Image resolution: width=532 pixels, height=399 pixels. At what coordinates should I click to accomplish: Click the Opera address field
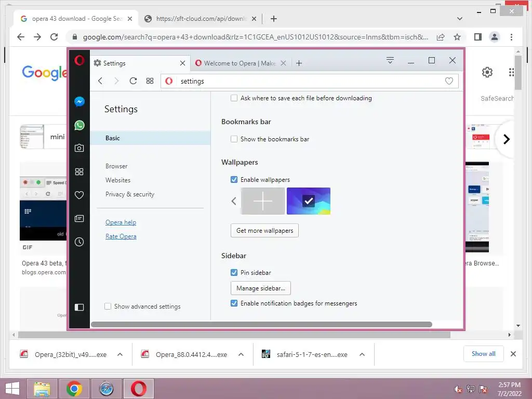[x=310, y=81]
